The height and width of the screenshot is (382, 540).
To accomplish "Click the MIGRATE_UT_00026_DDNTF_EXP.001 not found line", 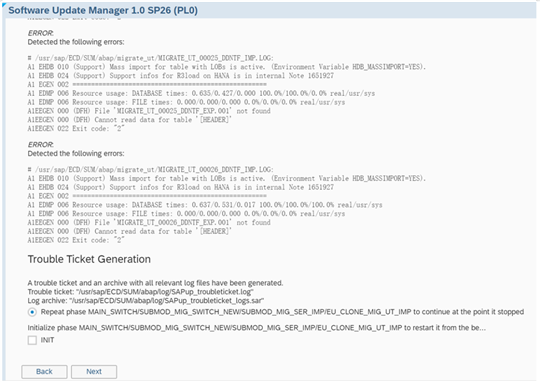I will tap(149, 223).
